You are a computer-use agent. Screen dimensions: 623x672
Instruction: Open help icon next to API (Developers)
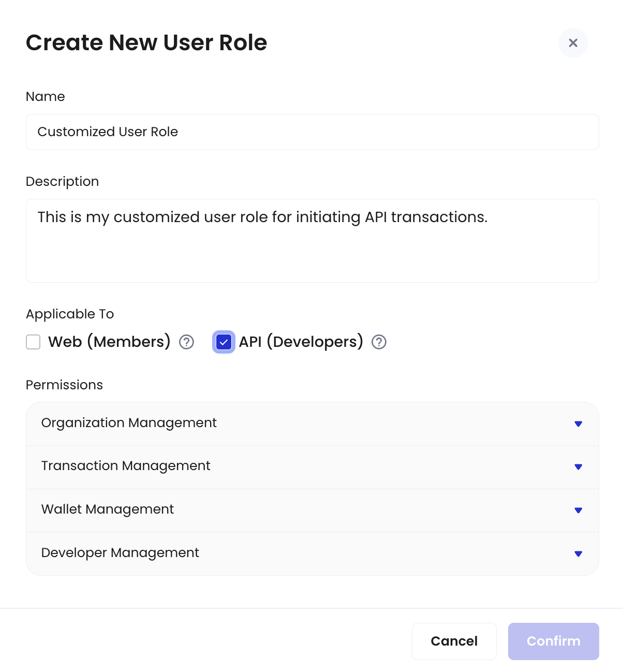point(379,342)
